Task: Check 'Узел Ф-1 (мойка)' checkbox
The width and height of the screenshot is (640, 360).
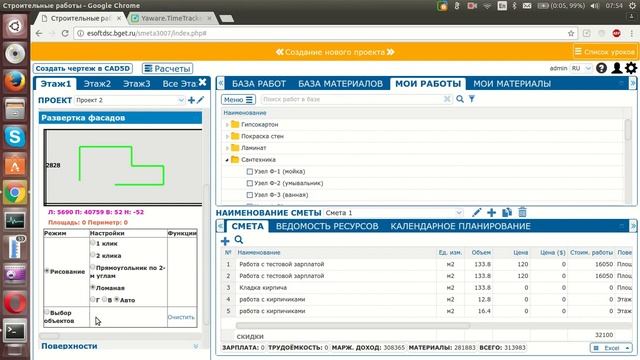Action: 250,172
